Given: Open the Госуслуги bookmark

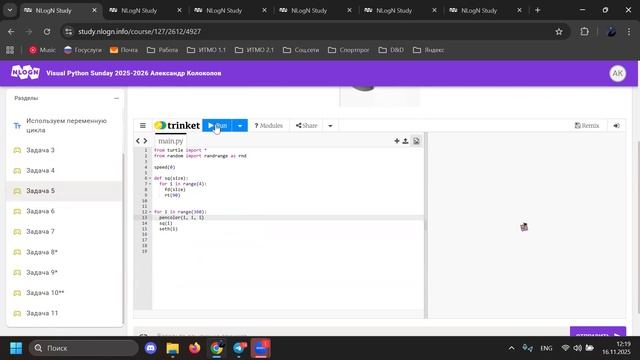Looking at the screenshot, I should 83,50.
